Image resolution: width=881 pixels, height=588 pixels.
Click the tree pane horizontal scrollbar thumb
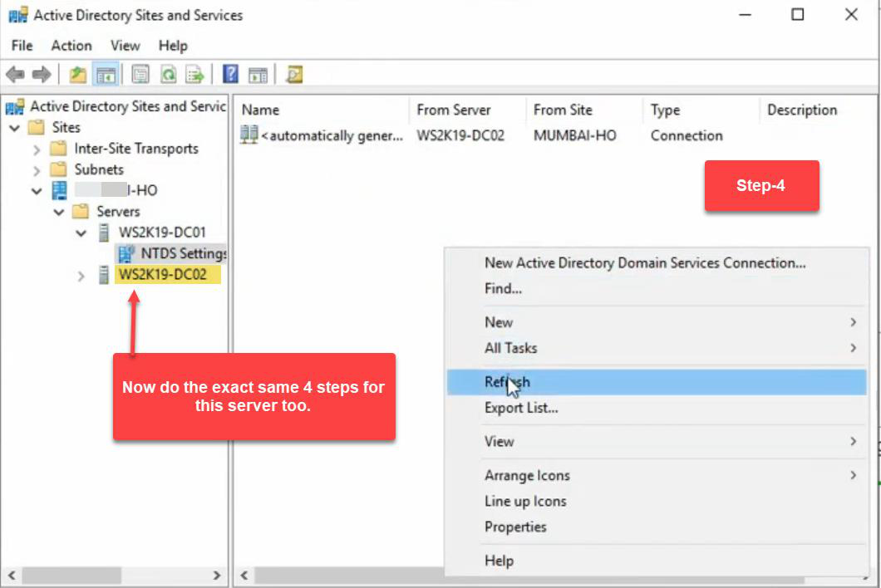(71, 575)
